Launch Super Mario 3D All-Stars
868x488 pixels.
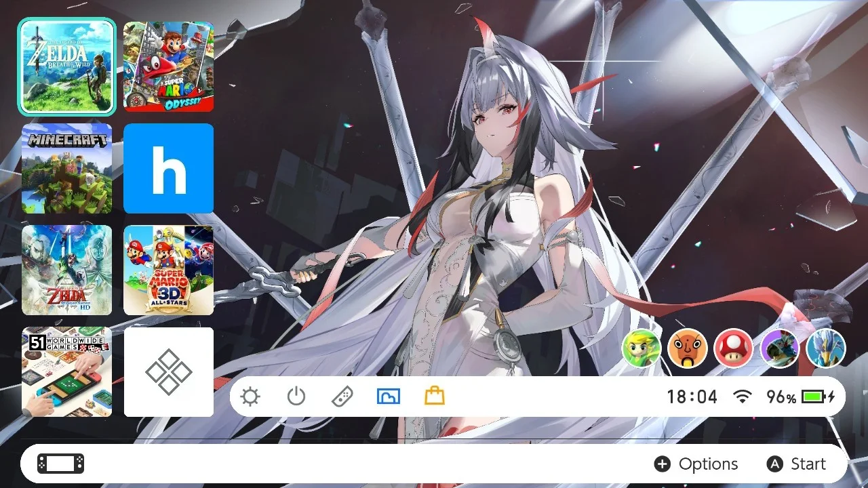pyautogui.click(x=168, y=270)
